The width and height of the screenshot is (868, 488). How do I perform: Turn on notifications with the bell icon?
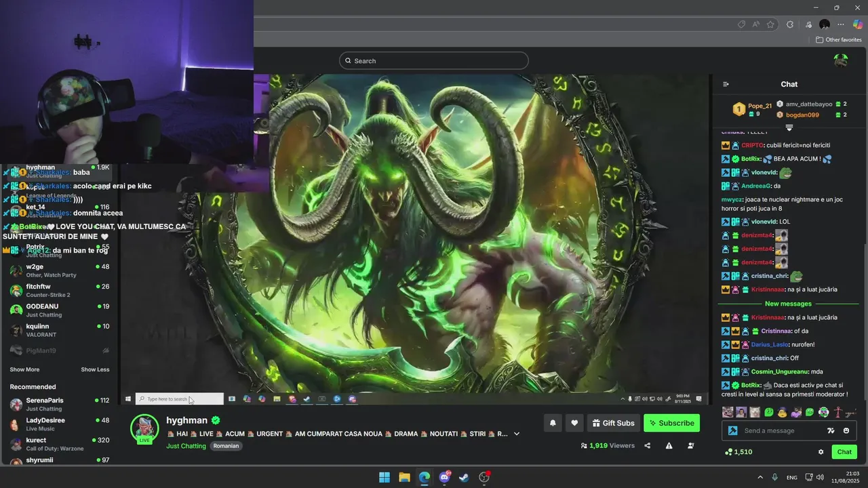pos(553,423)
